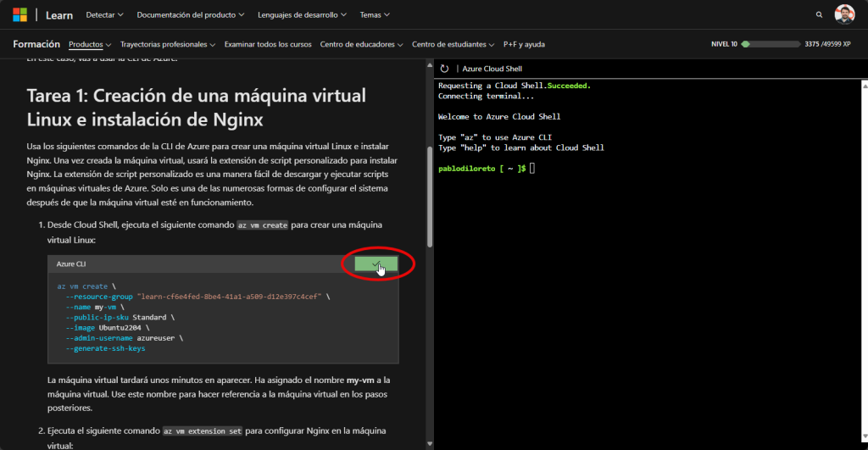
Task: Go to P+F y ayuda
Action: pos(525,44)
